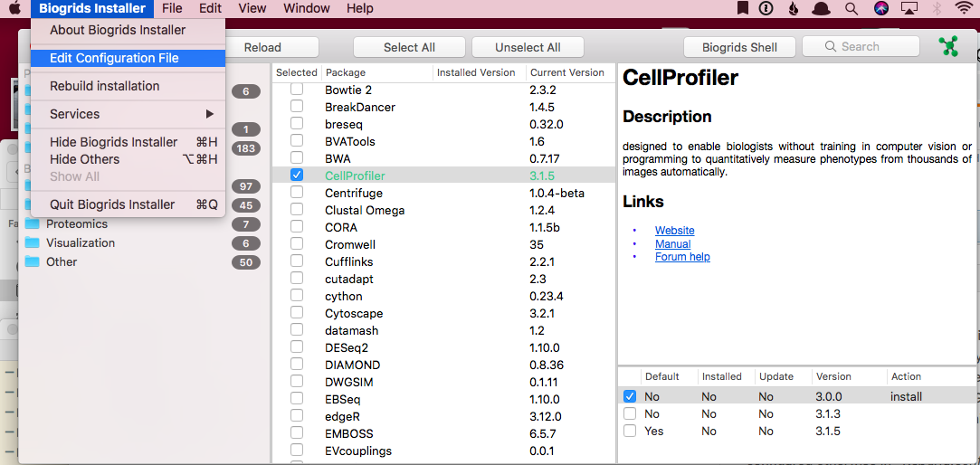Expand the Services submenu

pyautogui.click(x=127, y=114)
